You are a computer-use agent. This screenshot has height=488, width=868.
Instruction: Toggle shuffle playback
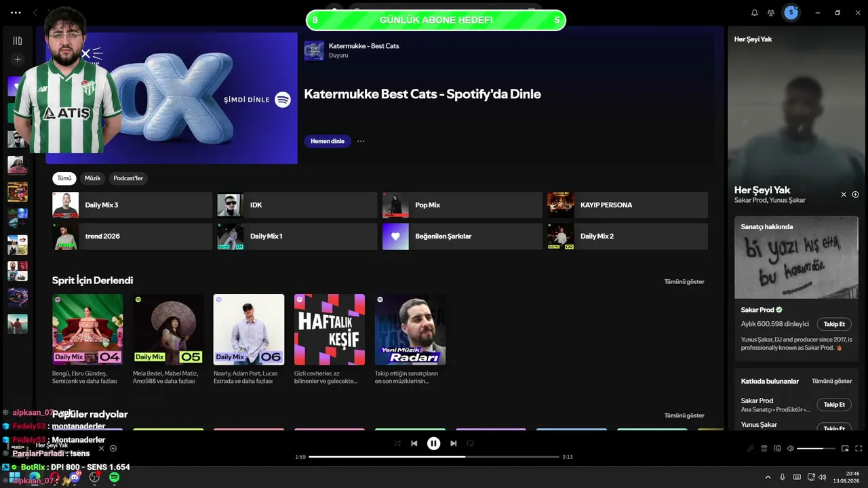(397, 443)
